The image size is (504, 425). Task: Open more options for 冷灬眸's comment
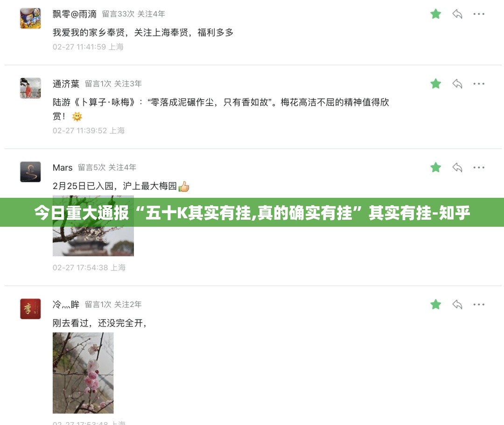click(x=479, y=304)
